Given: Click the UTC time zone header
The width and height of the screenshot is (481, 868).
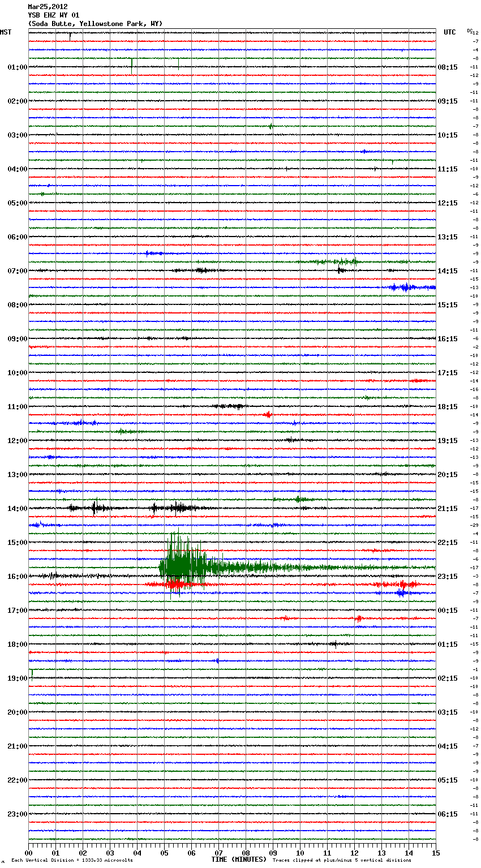Looking at the screenshot, I should click(x=450, y=32).
